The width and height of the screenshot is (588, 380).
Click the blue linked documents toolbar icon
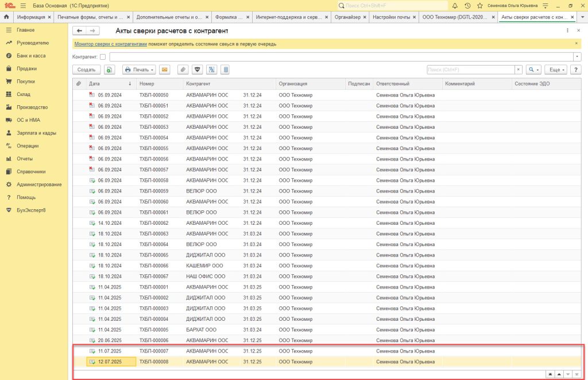[211, 70]
